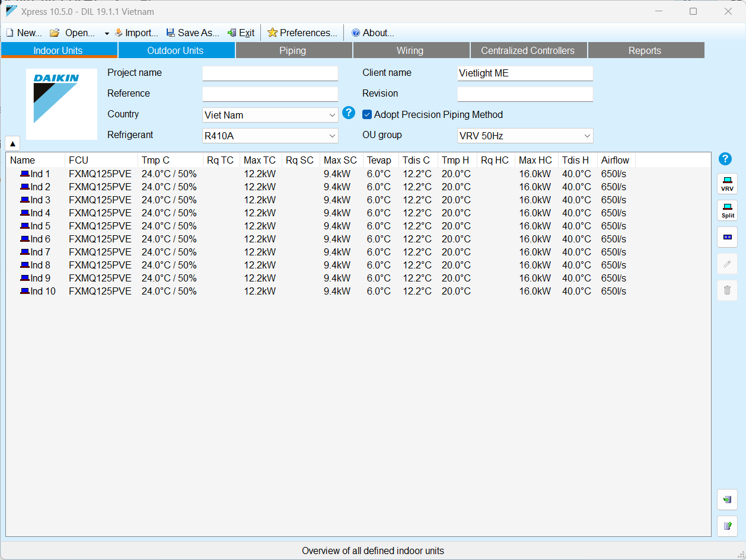Add a Split indoor unit
This screenshot has height=560, width=746.
(728, 210)
